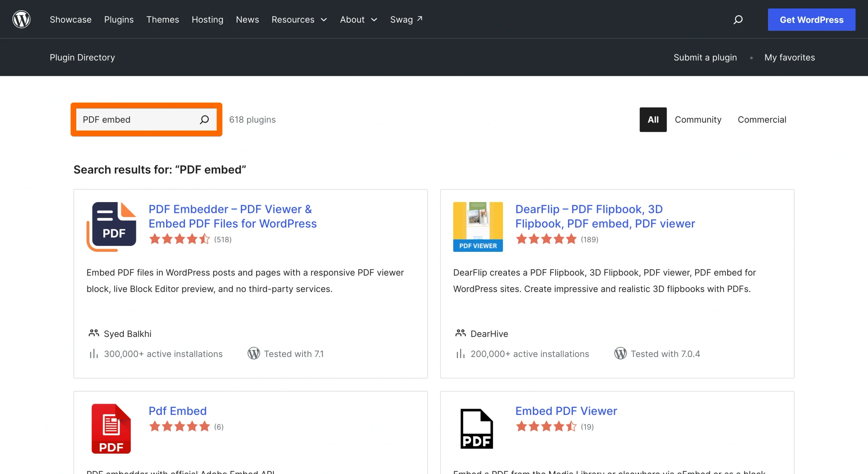Filter results by Community plugins
Viewport: 868px width, 474px height.
(698, 120)
